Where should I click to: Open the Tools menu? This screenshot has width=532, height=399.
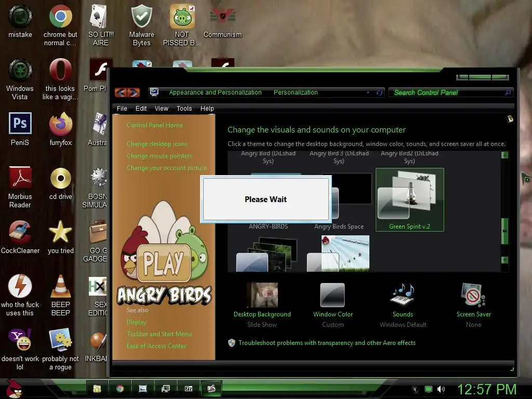point(184,108)
